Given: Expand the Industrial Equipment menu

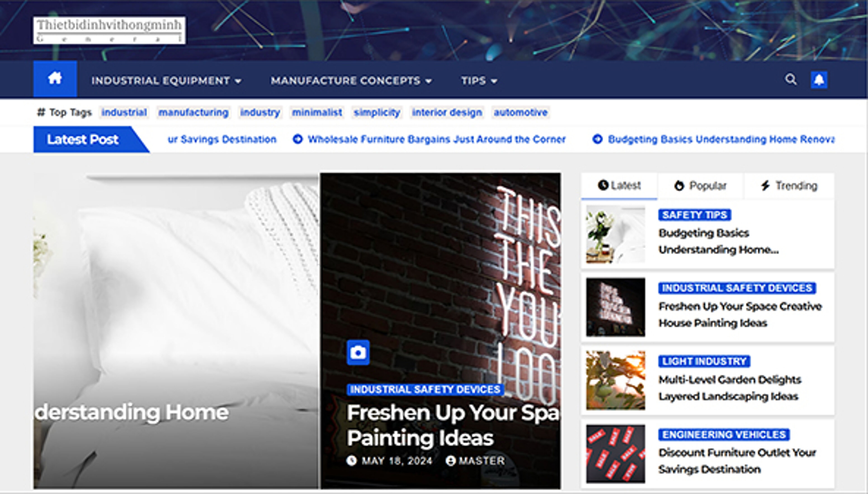Looking at the screenshot, I should tap(166, 81).
